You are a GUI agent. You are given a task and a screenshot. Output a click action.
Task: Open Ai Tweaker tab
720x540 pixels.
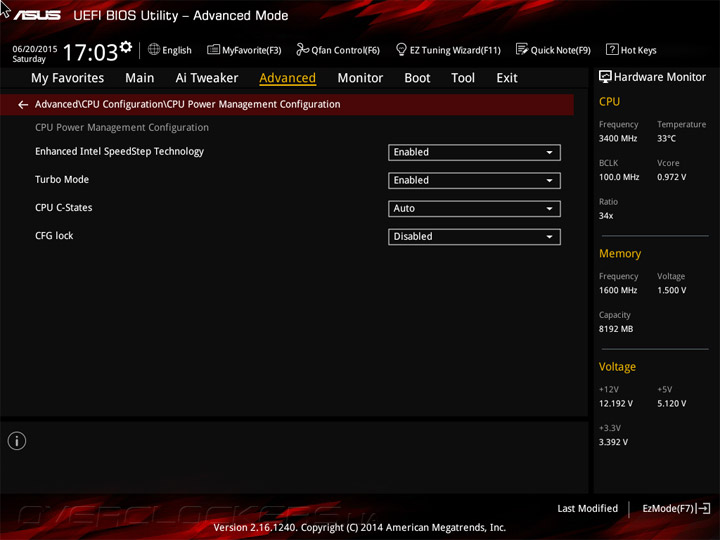(207, 78)
